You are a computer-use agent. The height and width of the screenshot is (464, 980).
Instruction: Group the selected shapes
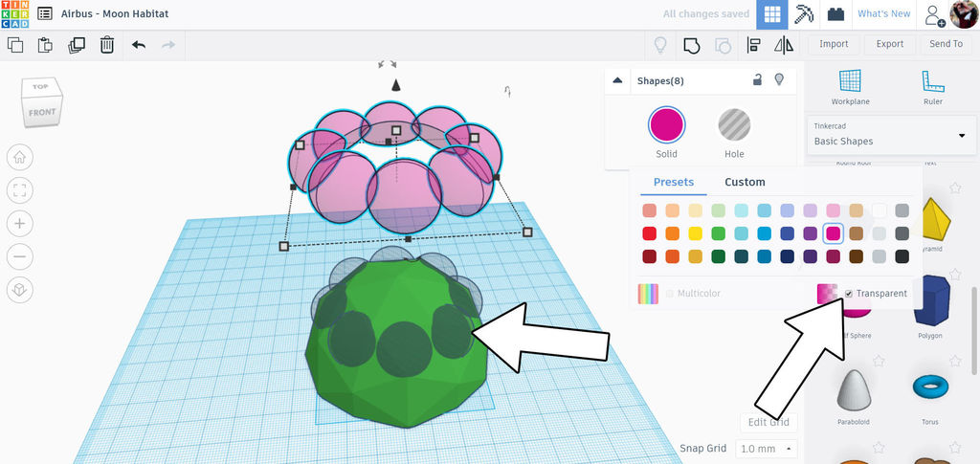[691, 45]
